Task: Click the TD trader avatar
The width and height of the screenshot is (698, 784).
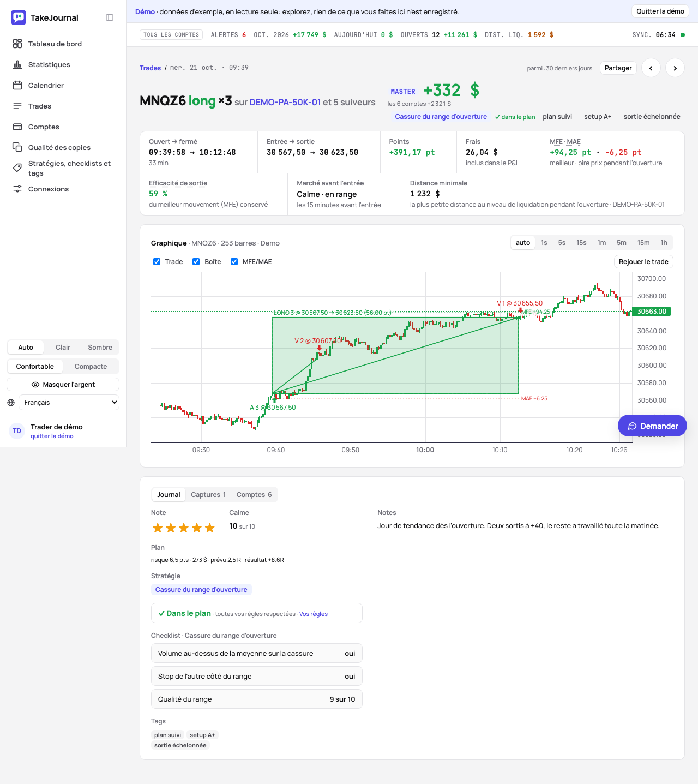Action: tap(17, 431)
